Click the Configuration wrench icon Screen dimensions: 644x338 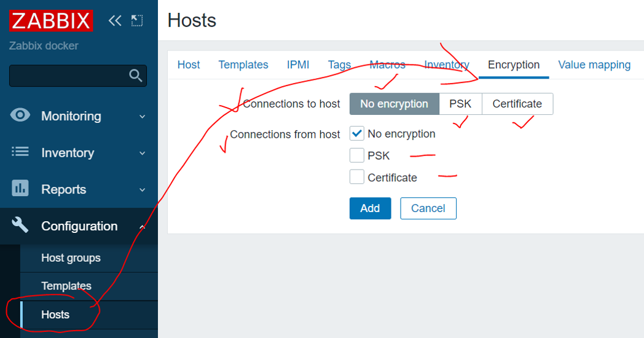tap(20, 225)
